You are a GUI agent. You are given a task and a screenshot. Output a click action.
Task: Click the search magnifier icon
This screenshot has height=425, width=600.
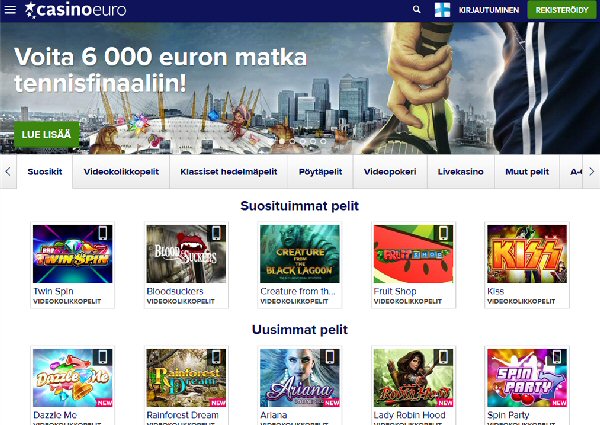[x=417, y=10]
